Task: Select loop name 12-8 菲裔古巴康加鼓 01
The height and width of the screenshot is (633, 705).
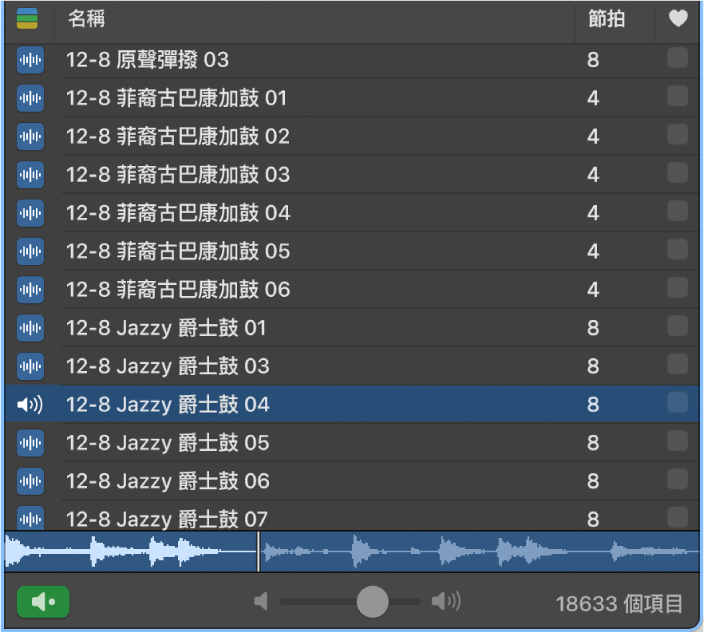Action: (176, 98)
